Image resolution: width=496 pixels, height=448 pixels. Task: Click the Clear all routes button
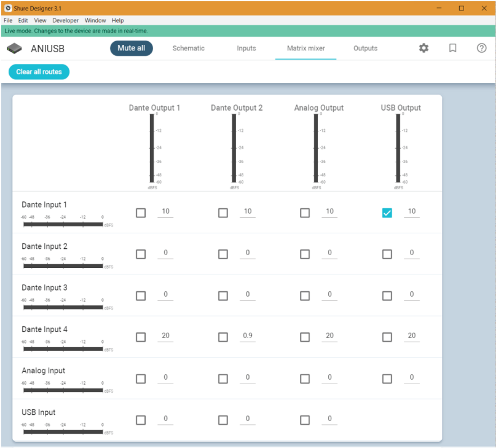[x=38, y=71]
